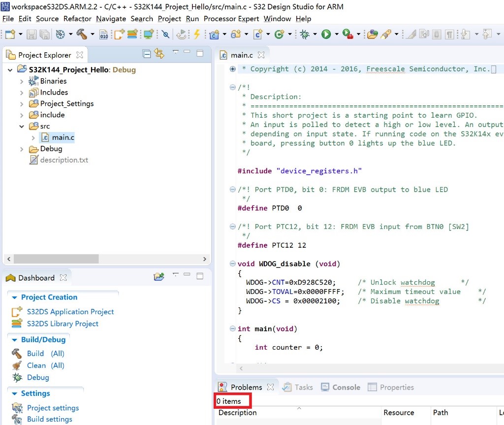The image size is (504, 425).
Task: Click the broom icon beside Clean (All)
Action: [17, 365]
